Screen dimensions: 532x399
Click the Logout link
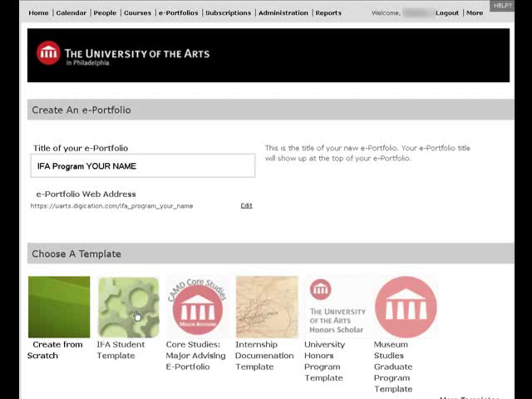click(x=447, y=13)
